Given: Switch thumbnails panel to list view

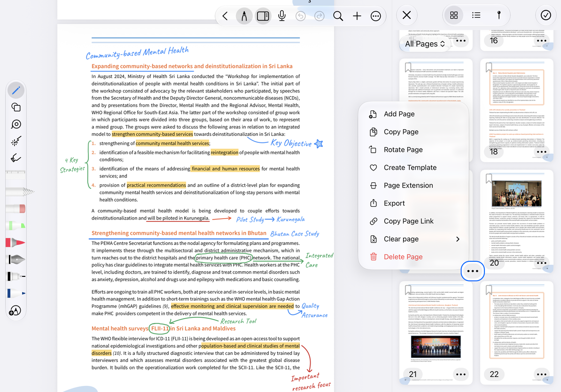Looking at the screenshot, I should coord(476,15).
